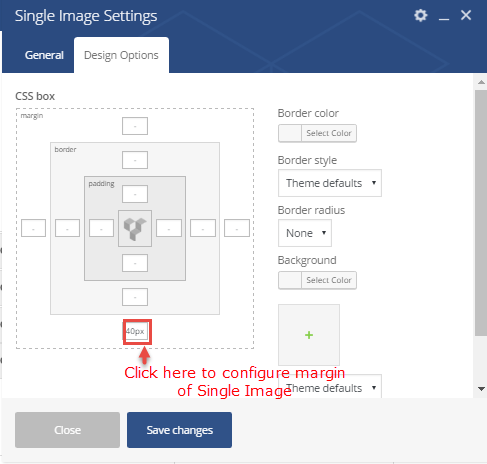Focus the padding top input field
The image size is (487, 464).
click(135, 194)
